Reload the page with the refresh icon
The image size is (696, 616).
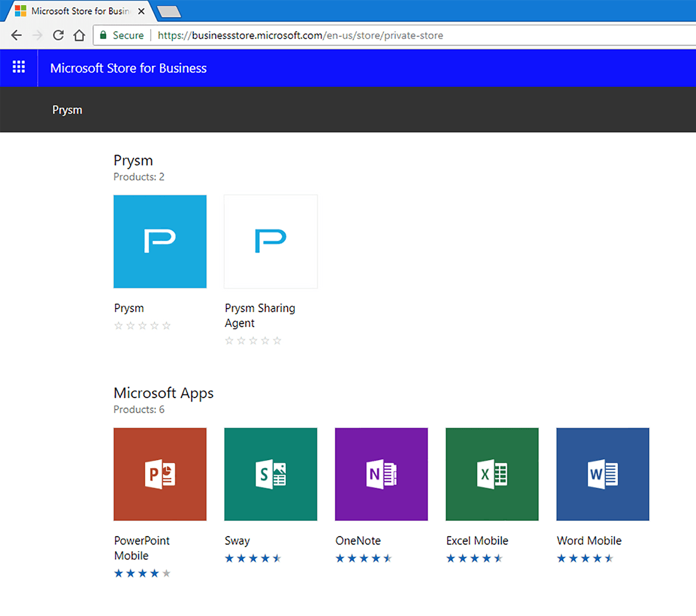(x=58, y=35)
